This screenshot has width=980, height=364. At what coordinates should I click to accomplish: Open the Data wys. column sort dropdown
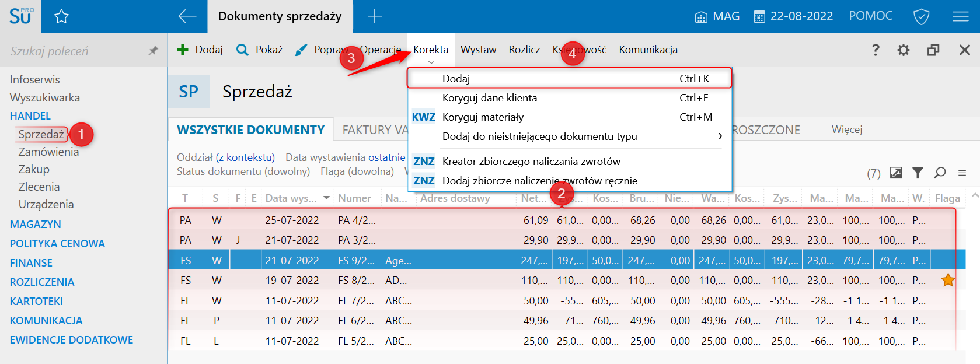tap(326, 198)
